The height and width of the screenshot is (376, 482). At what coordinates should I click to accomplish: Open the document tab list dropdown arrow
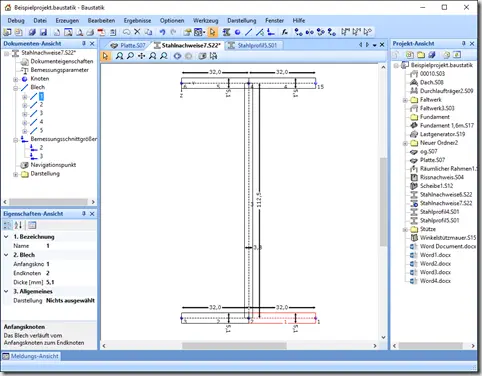375,45
